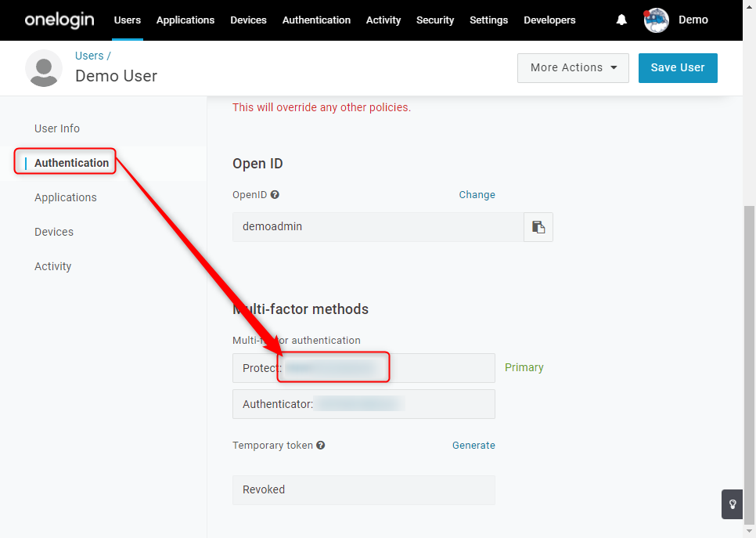Open the Demo account menu
The image size is (756, 538).
[x=693, y=20]
